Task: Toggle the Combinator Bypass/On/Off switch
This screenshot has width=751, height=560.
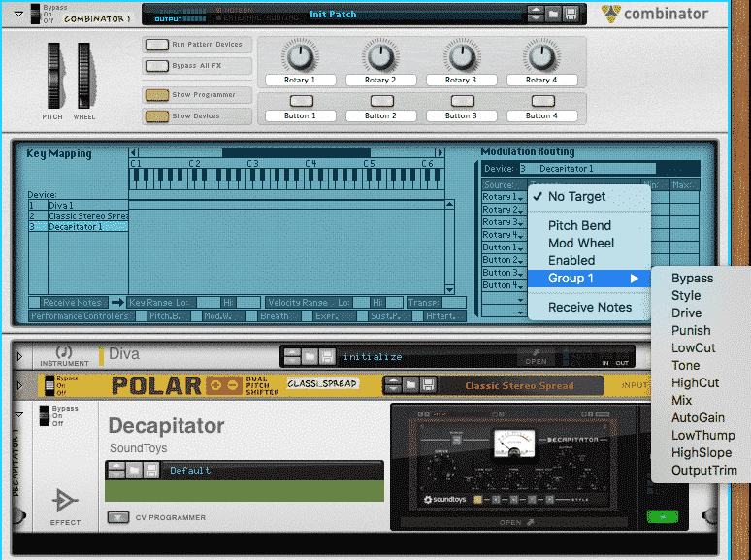Action: coord(36,14)
